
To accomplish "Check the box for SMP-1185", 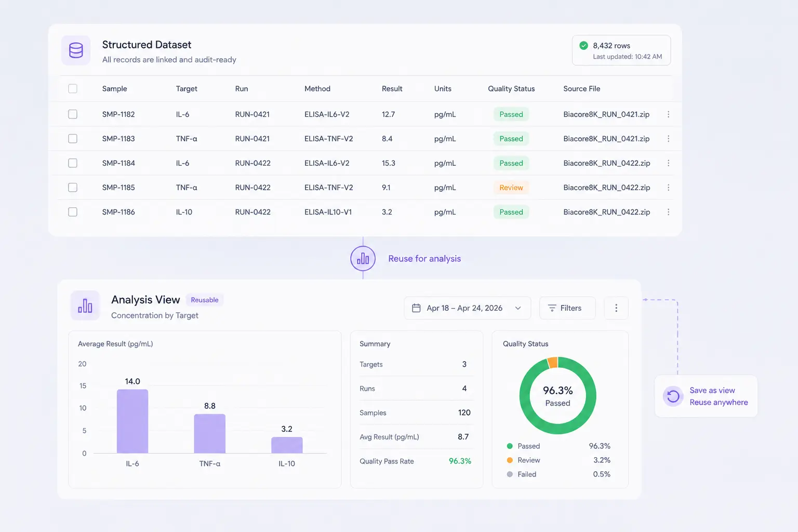I will pos(73,188).
